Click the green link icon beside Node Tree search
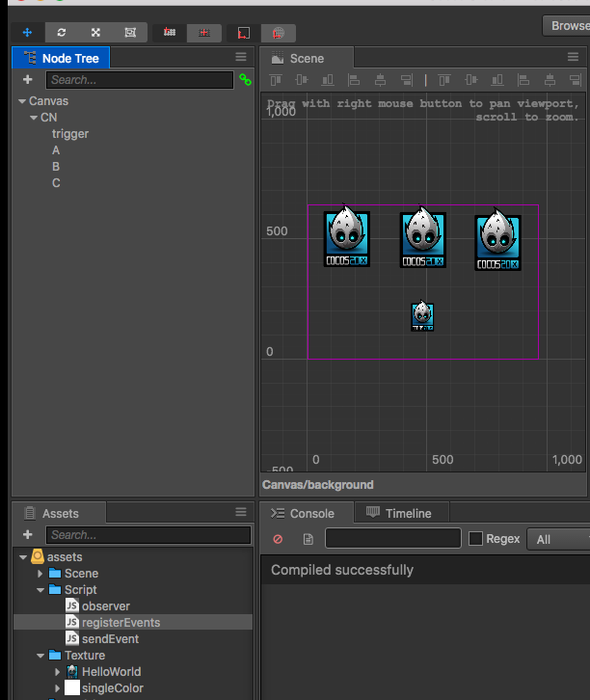The width and height of the screenshot is (590, 700). coord(245,80)
